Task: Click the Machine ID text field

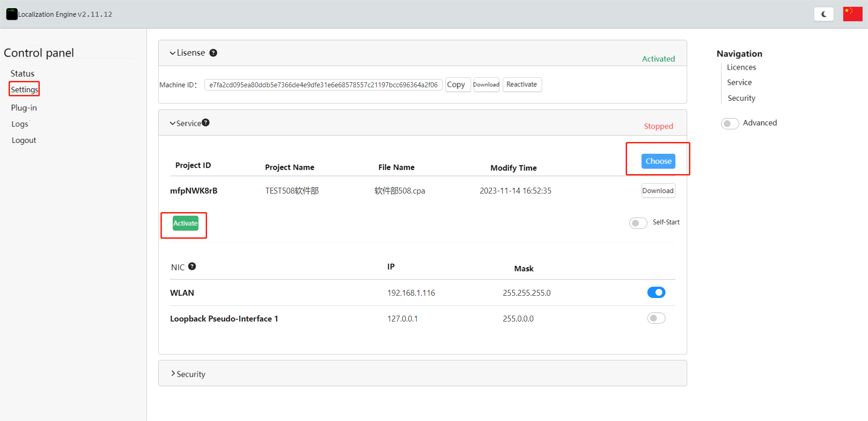Action: coord(323,85)
